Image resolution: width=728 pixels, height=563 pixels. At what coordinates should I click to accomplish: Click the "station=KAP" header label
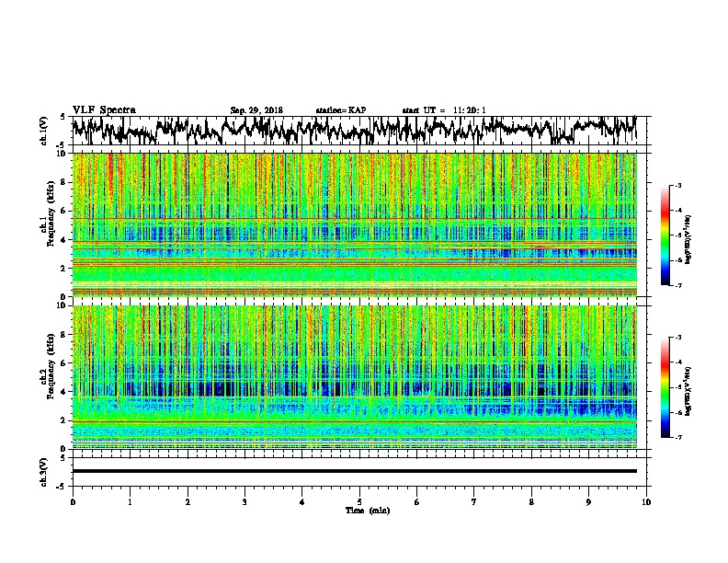(x=341, y=110)
